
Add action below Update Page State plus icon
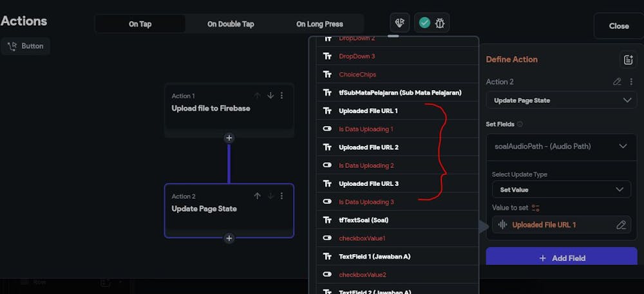(229, 238)
